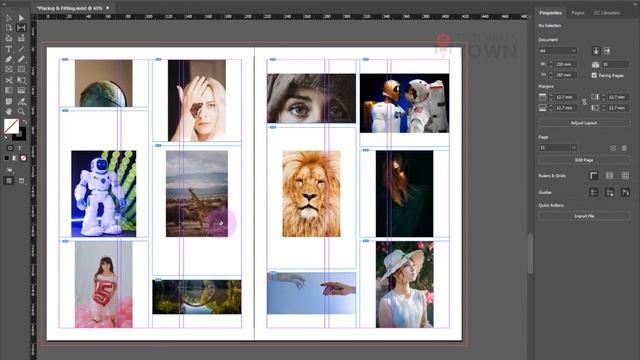Select the Zoom tool
Image resolution: width=640 pixels, height=360 pixels.
tap(21, 111)
